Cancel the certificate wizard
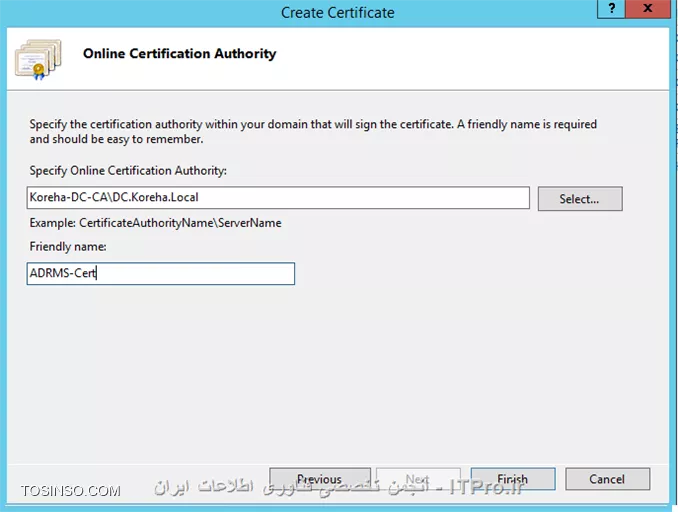The width and height of the screenshot is (678, 512). 607,479
